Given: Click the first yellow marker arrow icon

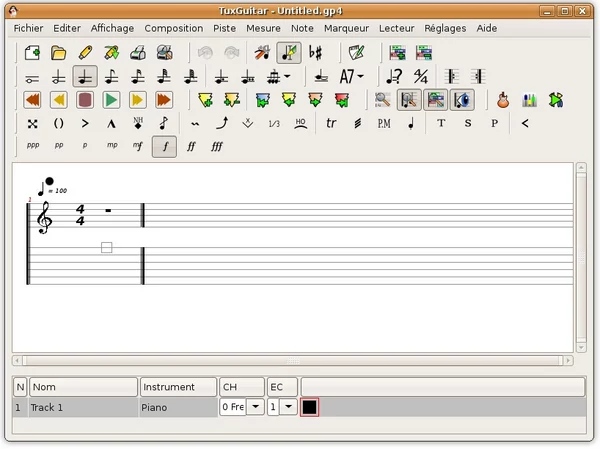Looking at the screenshot, I should 205,100.
